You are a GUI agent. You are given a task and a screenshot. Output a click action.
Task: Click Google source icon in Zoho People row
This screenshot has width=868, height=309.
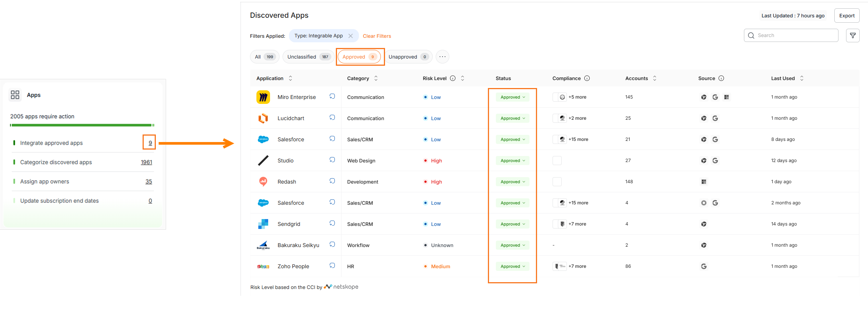[x=704, y=266]
